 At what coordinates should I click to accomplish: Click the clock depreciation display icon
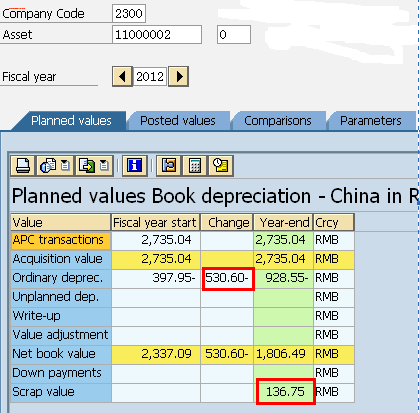click(x=221, y=165)
